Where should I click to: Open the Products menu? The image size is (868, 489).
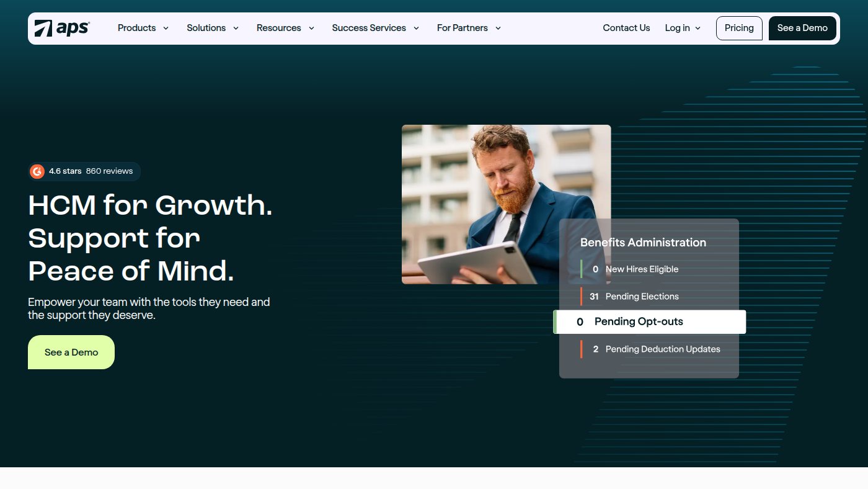137,28
